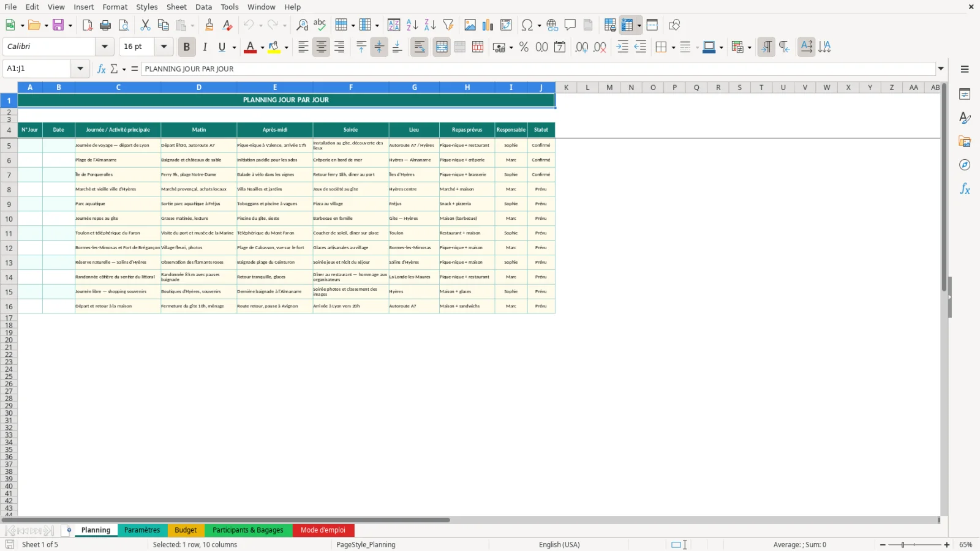This screenshot has width=980, height=551.
Task: Open the Data menu
Action: pyautogui.click(x=203, y=7)
